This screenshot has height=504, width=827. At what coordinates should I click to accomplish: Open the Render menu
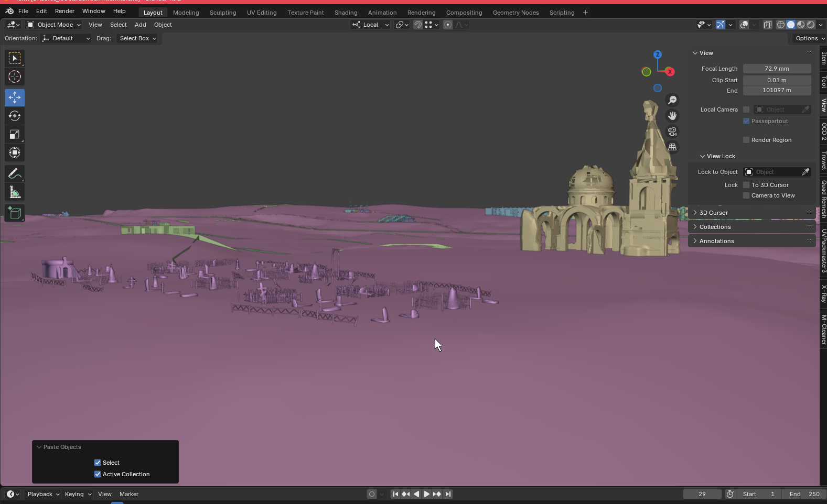pos(65,11)
